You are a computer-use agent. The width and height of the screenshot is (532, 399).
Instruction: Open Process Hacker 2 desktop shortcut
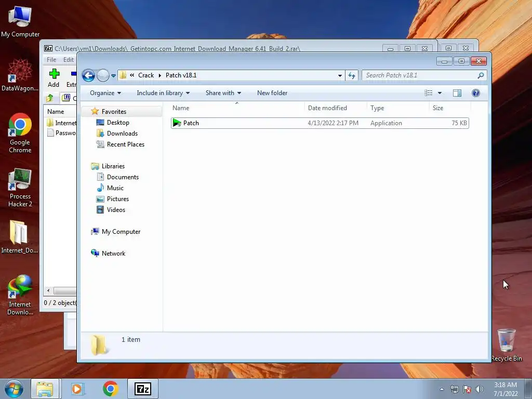(x=20, y=187)
